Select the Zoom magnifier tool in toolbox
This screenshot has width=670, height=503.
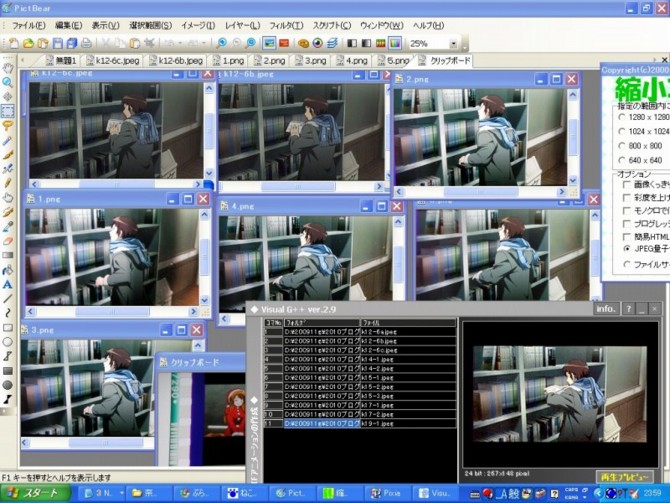[x=8, y=82]
